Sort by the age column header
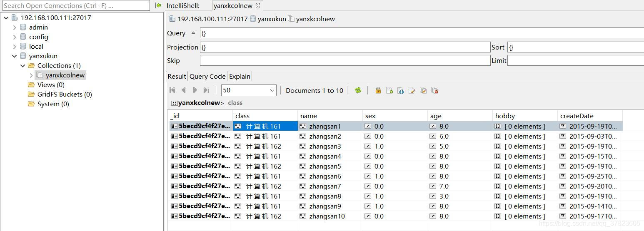644x231 pixels. point(460,116)
